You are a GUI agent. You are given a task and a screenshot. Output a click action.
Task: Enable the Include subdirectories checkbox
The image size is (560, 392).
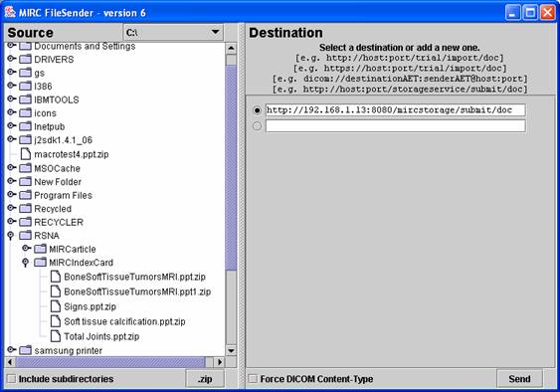pos(12,379)
